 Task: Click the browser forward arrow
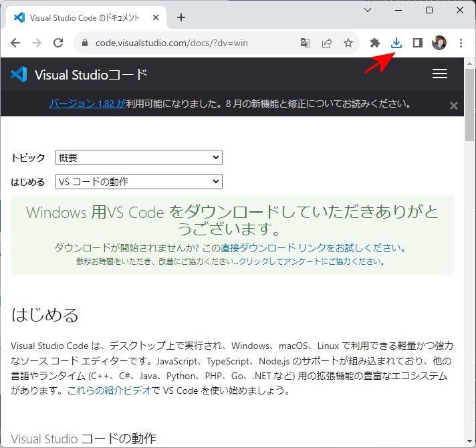pos(36,43)
